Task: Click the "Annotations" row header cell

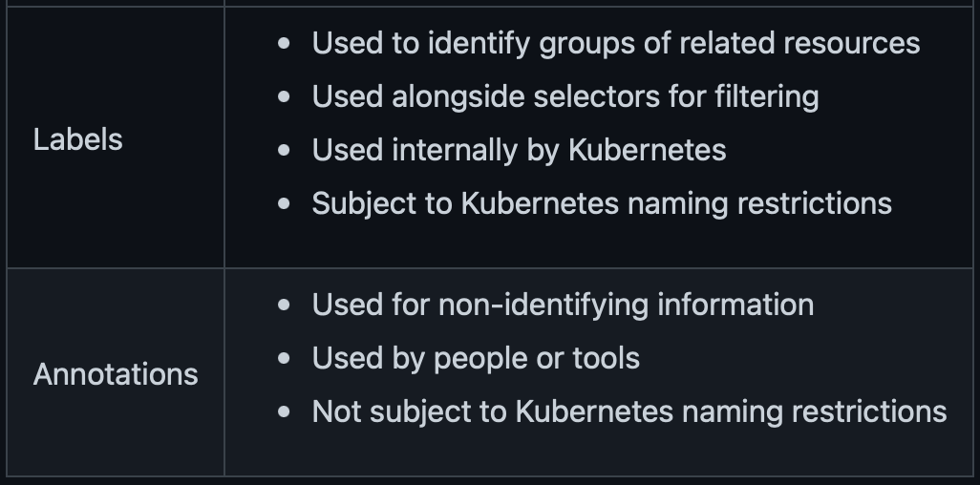Action: pyautogui.click(x=116, y=372)
